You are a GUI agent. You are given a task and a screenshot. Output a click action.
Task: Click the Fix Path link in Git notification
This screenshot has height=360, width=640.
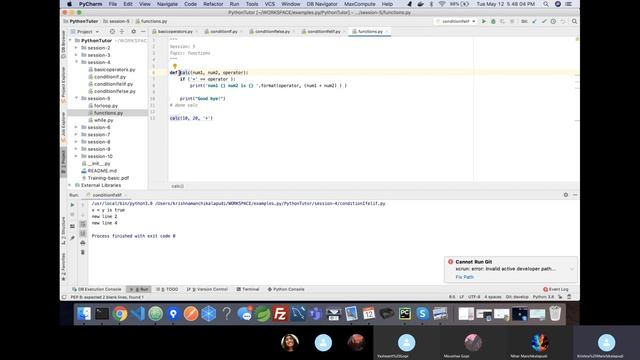464,277
